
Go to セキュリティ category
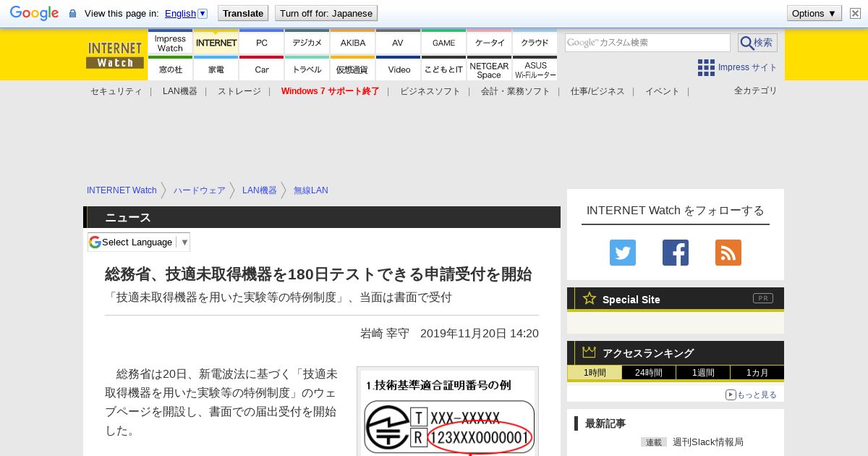116,91
